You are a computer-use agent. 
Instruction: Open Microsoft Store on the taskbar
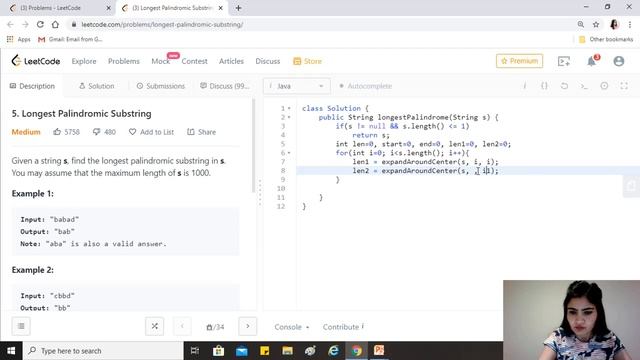218,351
